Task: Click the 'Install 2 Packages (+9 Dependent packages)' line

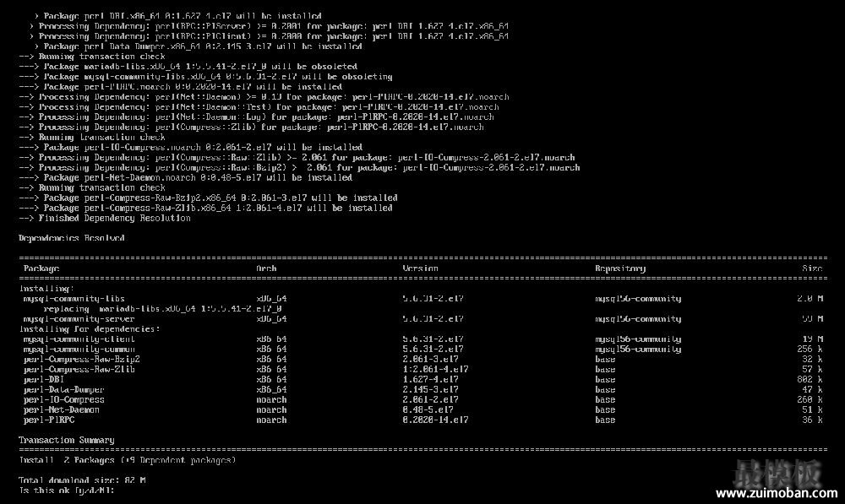Action: pos(128,460)
